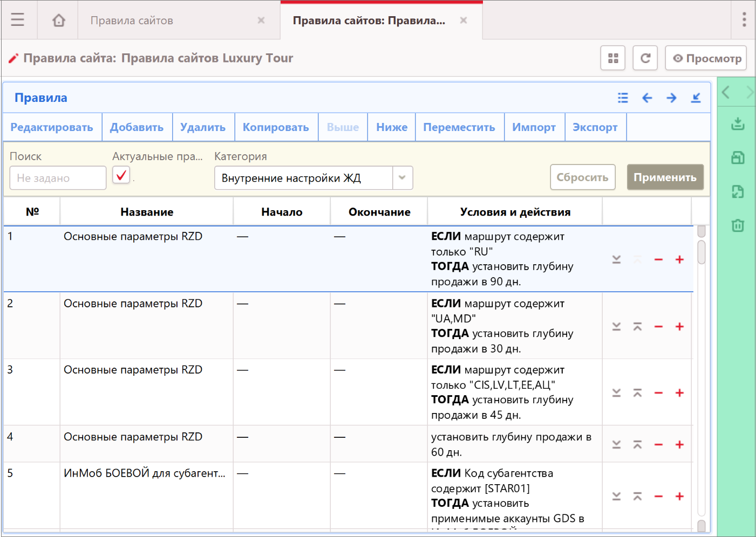Expand the Категория dropdown arrow
The width and height of the screenshot is (756, 537).
pyautogui.click(x=402, y=178)
